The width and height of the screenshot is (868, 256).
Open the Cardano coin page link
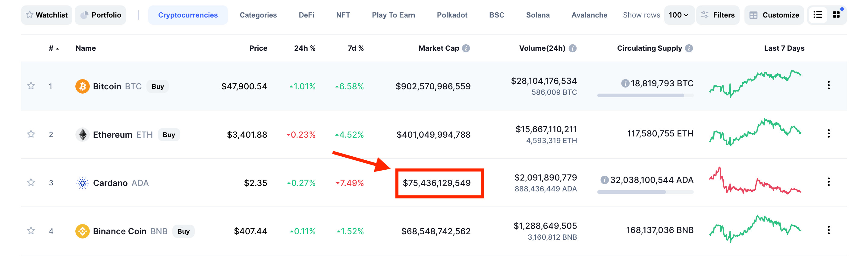[110, 183]
